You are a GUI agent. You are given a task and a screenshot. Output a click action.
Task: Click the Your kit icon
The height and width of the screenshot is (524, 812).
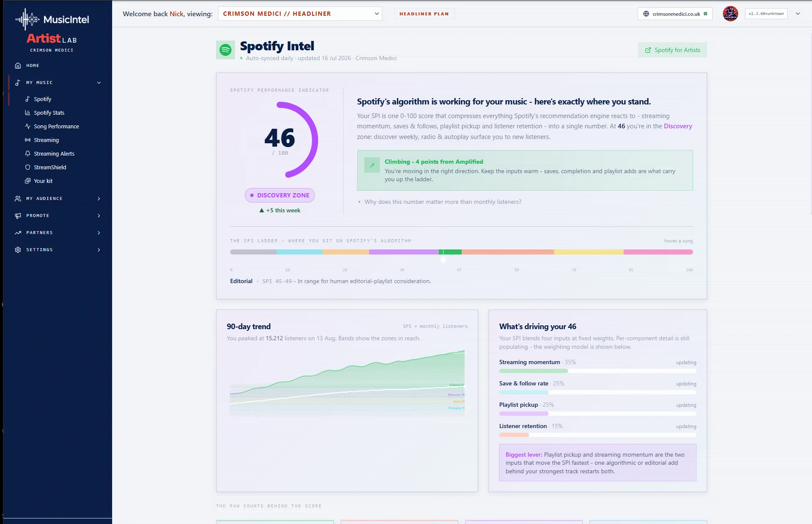click(28, 181)
